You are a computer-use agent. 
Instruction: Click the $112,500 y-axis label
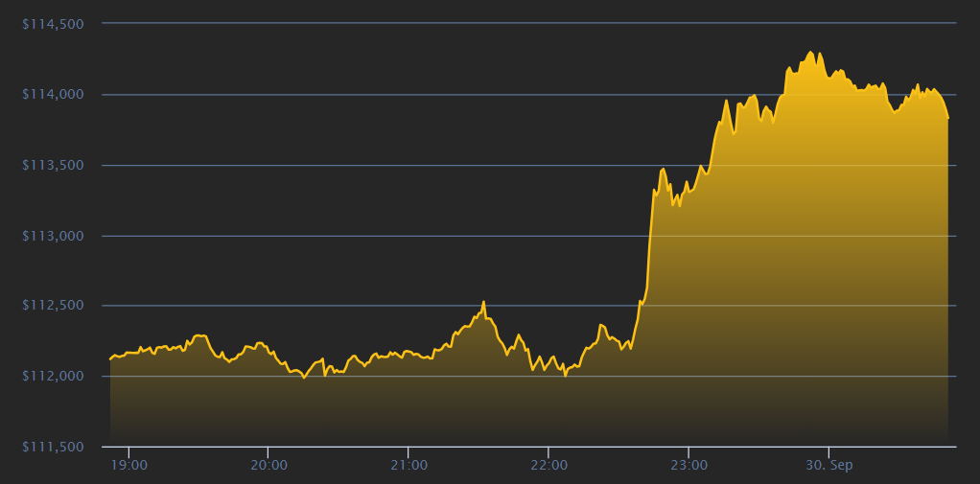[x=54, y=306]
